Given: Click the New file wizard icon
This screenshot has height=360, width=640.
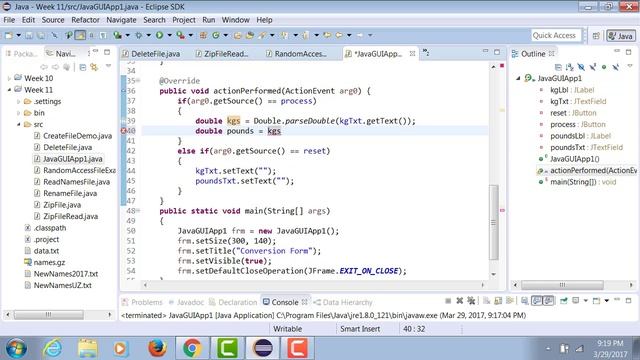Looking at the screenshot, I should tap(9, 36).
